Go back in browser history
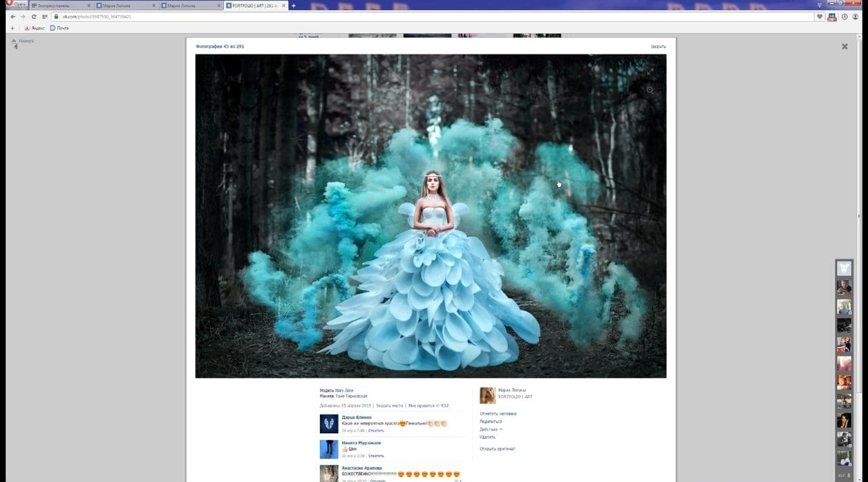Image resolution: width=868 pixels, height=482 pixels. [13, 16]
